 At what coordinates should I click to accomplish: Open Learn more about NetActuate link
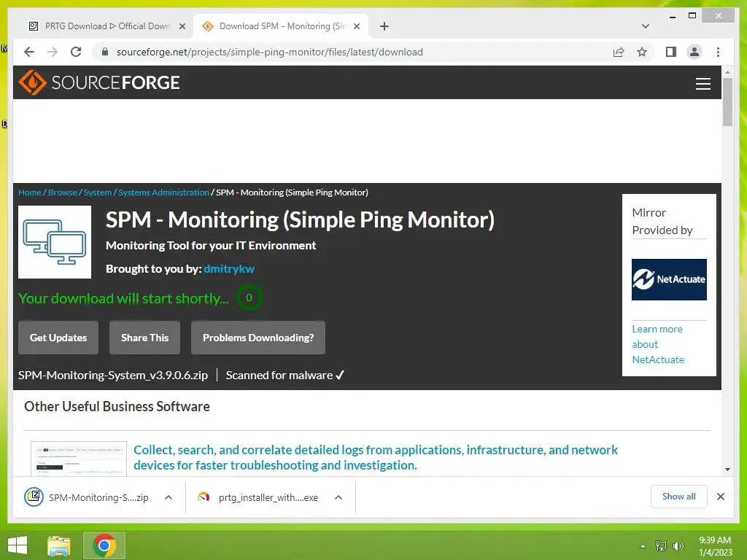658,344
